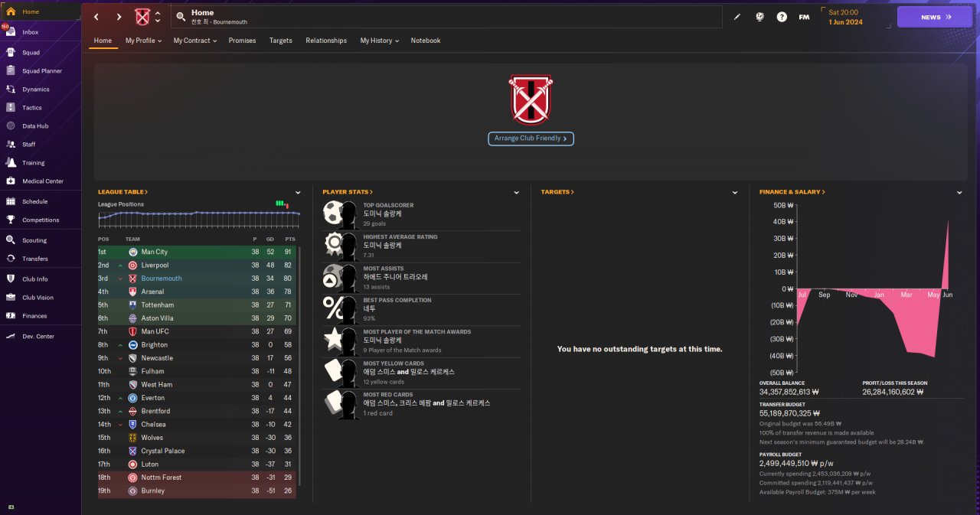Open the Targets panel options chevron

tap(735, 193)
